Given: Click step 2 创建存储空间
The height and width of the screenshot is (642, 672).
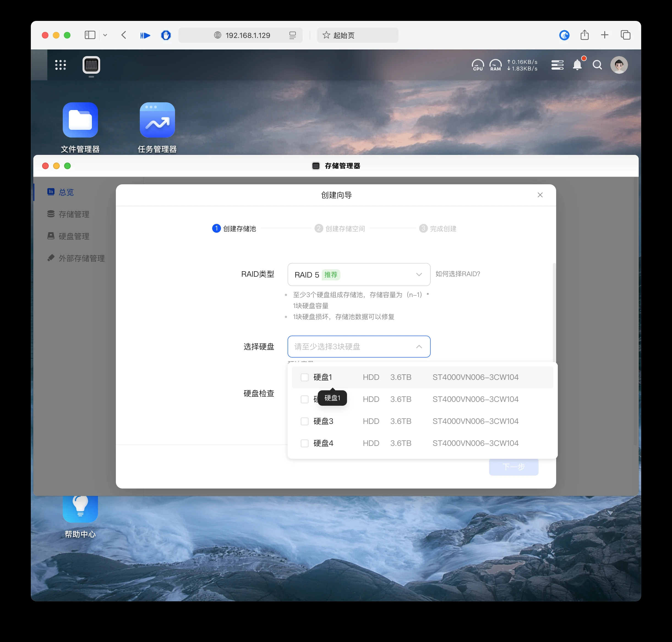Looking at the screenshot, I should pyautogui.click(x=340, y=229).
